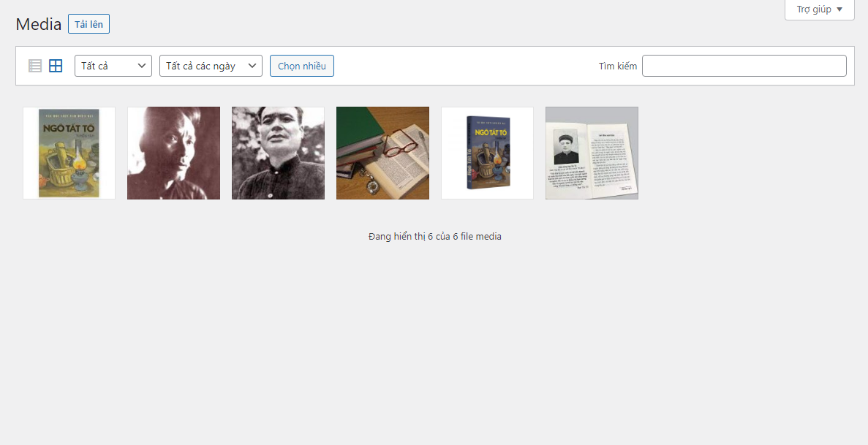Switch to grid view mode

click(x=56, y=66)
